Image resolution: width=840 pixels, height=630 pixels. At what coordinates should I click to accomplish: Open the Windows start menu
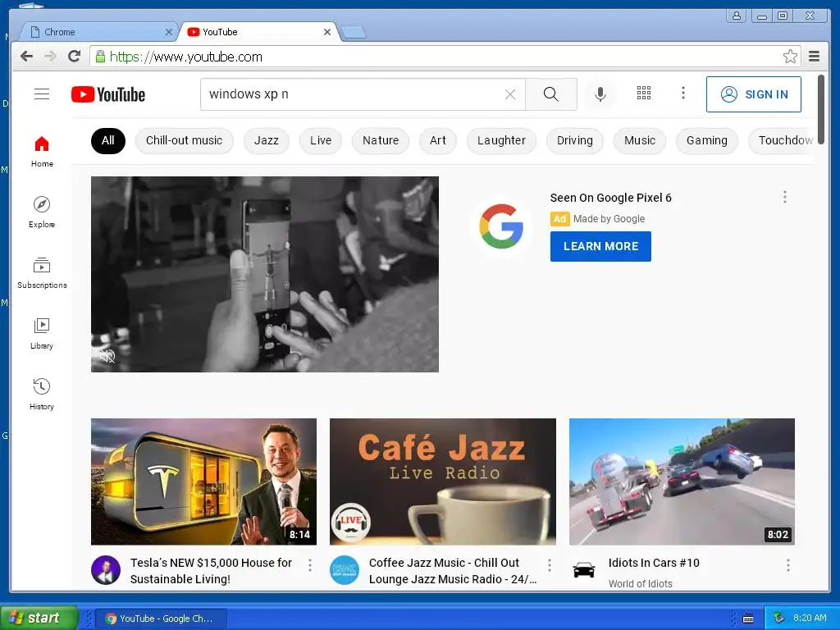39,619
